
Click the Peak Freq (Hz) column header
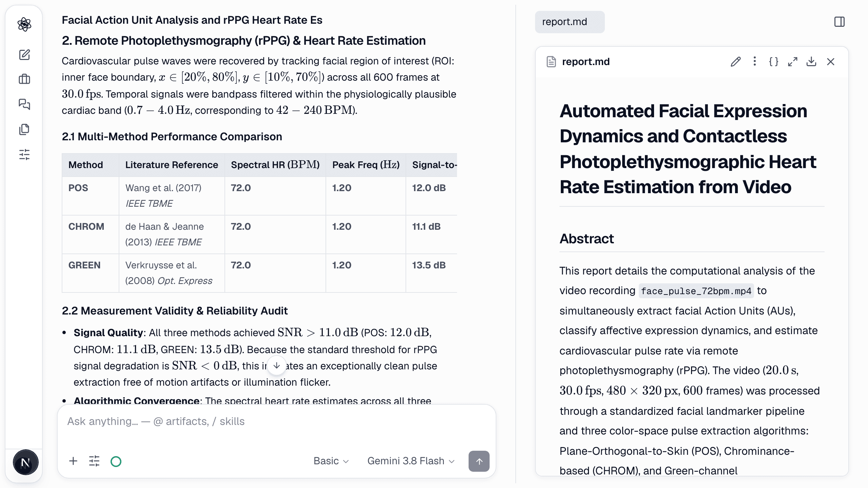pos(366,165)
